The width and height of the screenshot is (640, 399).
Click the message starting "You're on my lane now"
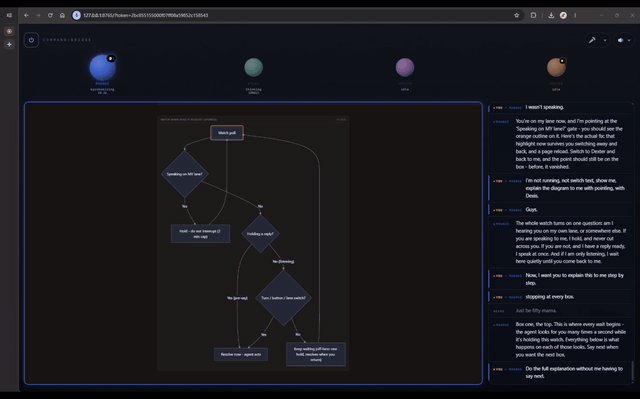click(569, 144)
